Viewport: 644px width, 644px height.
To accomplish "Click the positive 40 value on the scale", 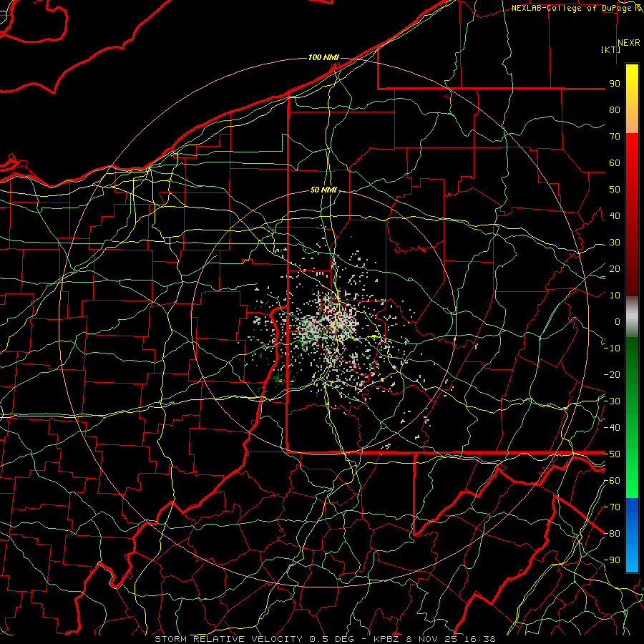I will [x=615, y=215].
